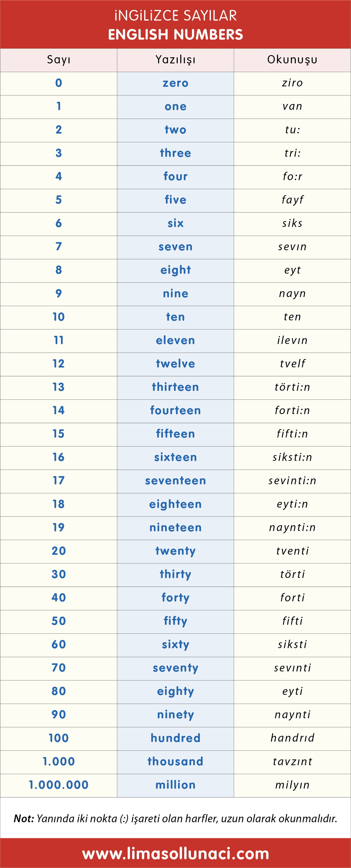Select the number 1.000.000 cell
The width and height of the screenshot is (351, 868).
click(x=59, y=785)
